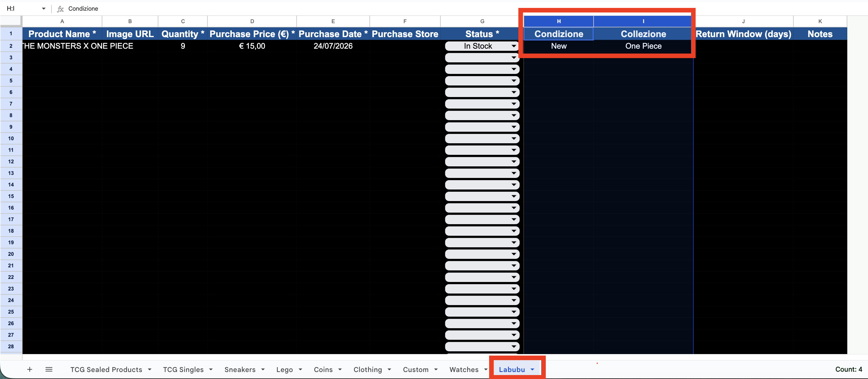Click the Collezione header cell

coord(643,34)
